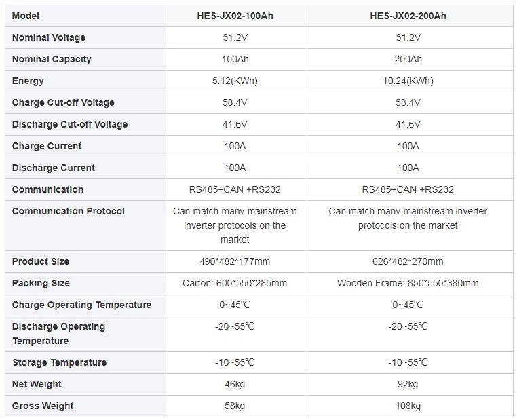517x420 pixels.
Task: Click the Discharge Cut-off Voltage label
Action: (70, 124)
